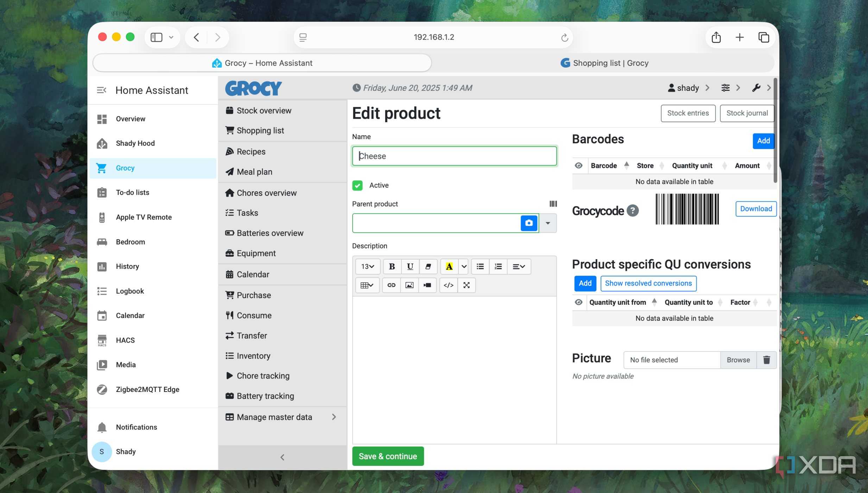Viewport: 868px width, 493px height.
Task: Expand Parent product dropdown arrow
Action: click(548, 223)
